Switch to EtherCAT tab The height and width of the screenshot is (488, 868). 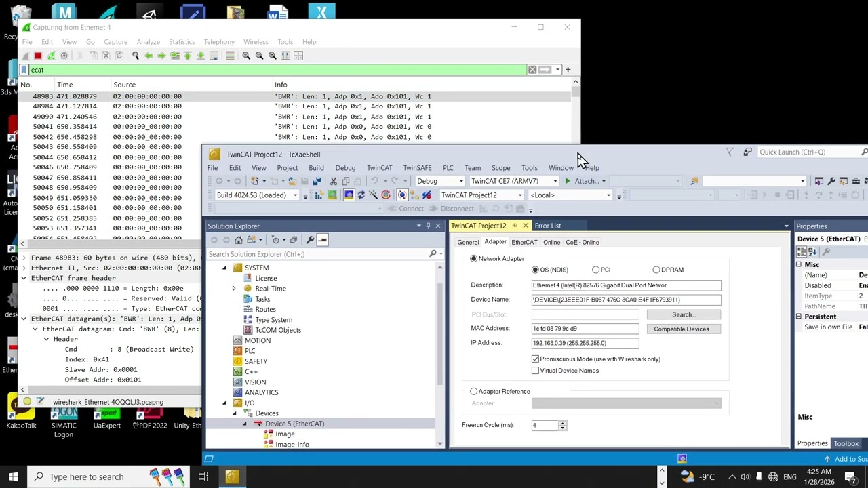click(x=524, y=242)
